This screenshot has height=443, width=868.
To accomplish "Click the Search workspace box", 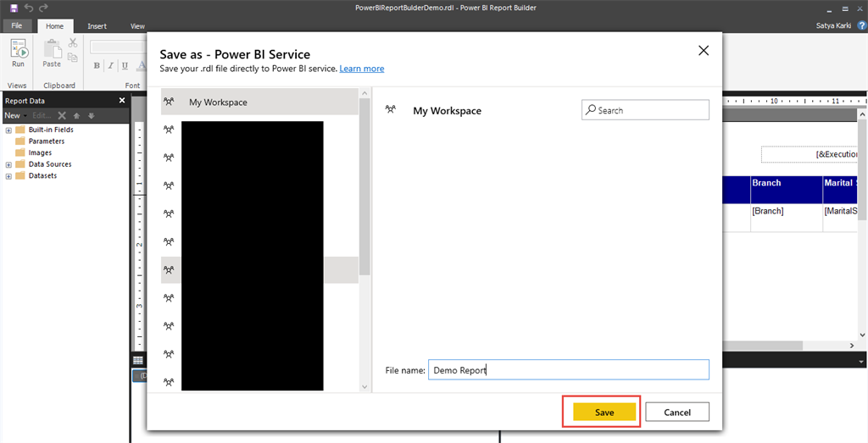I will tap(645, 110).
